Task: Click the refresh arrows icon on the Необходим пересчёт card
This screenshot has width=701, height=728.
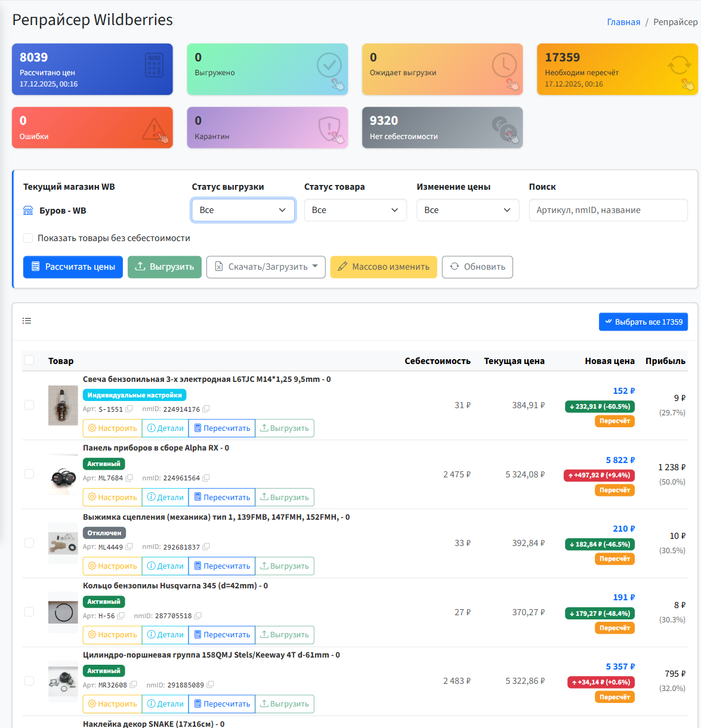Action: click(x=679, y=65)
